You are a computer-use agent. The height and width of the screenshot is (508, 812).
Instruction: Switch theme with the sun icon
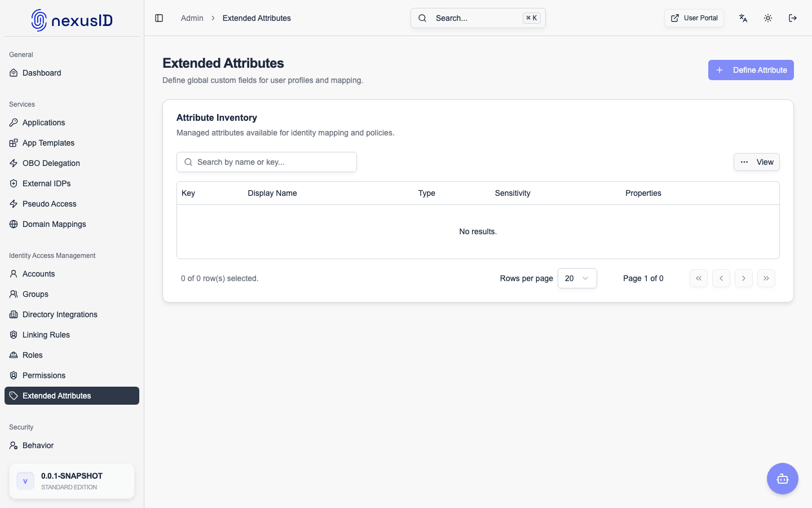(768, 18)
